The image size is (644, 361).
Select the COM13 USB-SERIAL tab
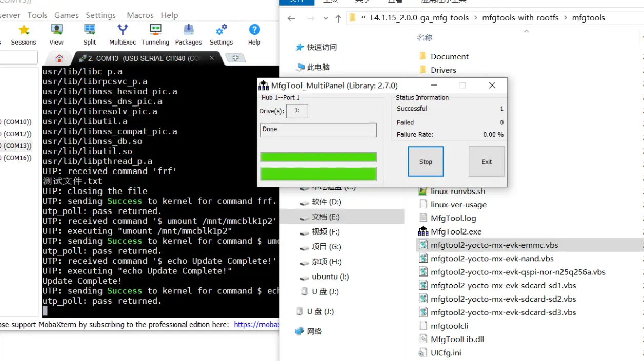tap(144, 58)
